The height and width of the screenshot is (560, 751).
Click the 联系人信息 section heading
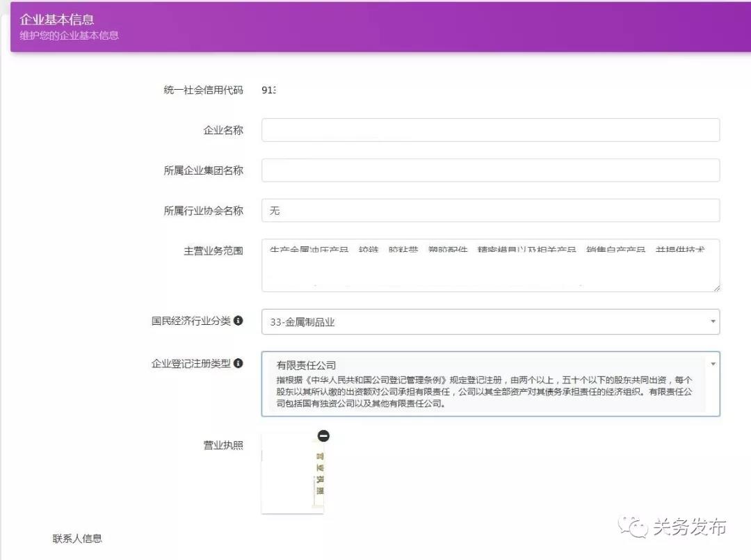[x=77, y=538]
